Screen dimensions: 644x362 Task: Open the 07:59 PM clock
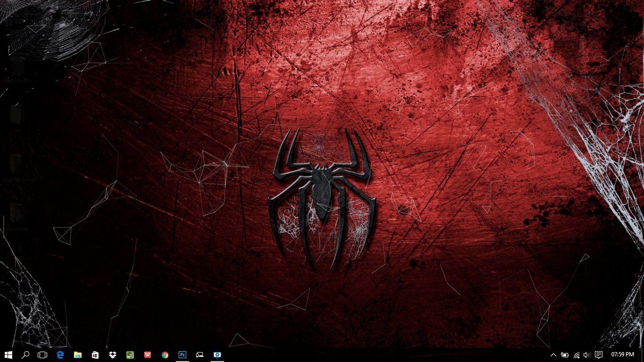point(622,354)
